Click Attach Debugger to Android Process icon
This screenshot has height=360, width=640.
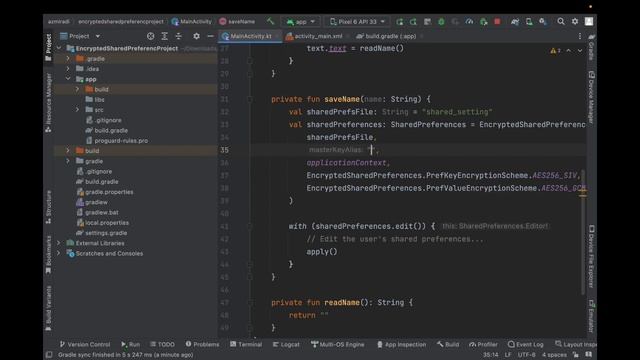click(483, 22)
